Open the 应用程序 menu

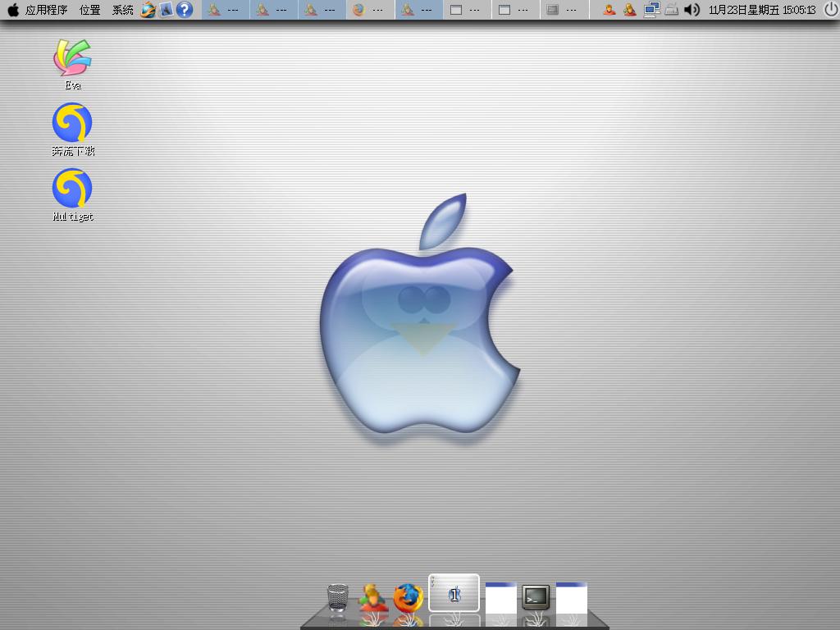(46, 10)
